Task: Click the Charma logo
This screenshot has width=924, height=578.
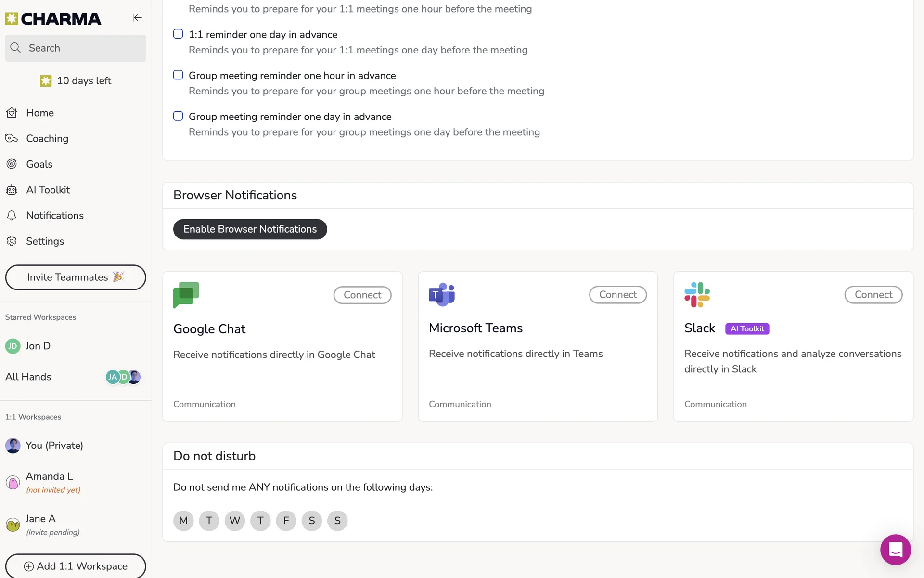Action: 53,19
